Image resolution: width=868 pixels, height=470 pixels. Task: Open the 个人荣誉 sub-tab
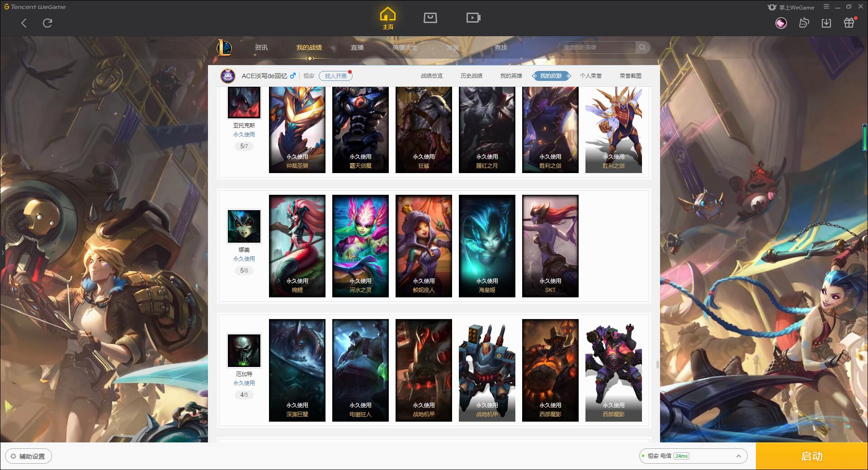[x=591, y=76]
